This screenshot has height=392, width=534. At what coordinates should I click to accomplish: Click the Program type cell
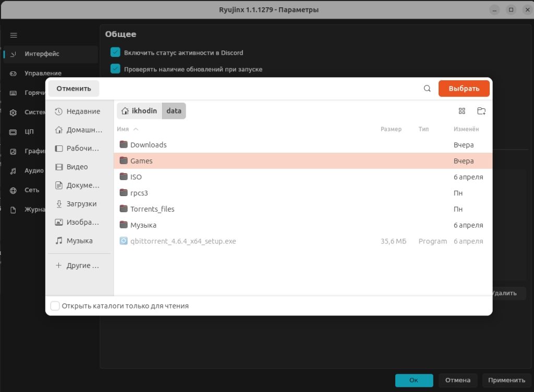[432, 241]
